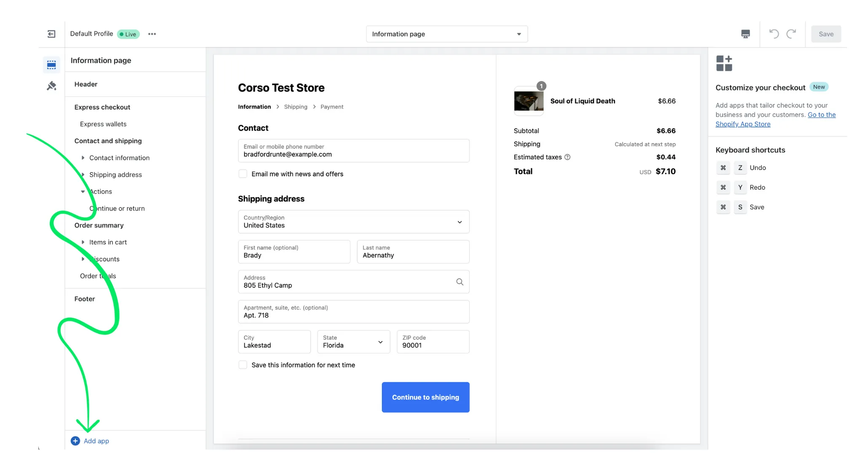The width and height of the screenshot is (868, 471).
Task: Switch to the Shipping breadcrumb step
Action: (x=295, y=106)
